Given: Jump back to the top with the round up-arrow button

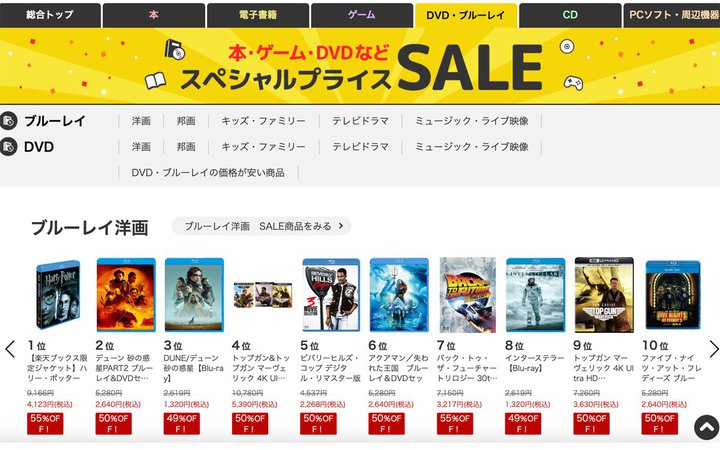Looking at the screenshot, I should pyautogui.click(x=707, y=428).
